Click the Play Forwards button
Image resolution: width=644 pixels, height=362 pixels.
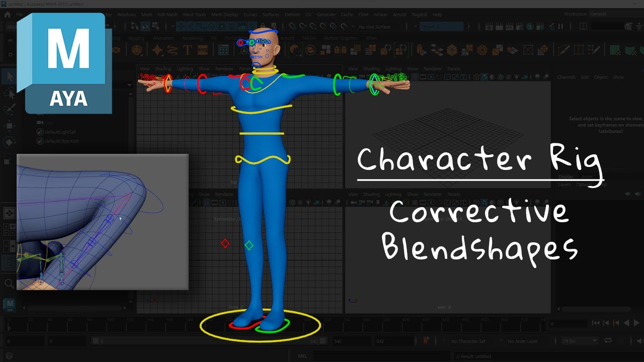coord(637,323)
